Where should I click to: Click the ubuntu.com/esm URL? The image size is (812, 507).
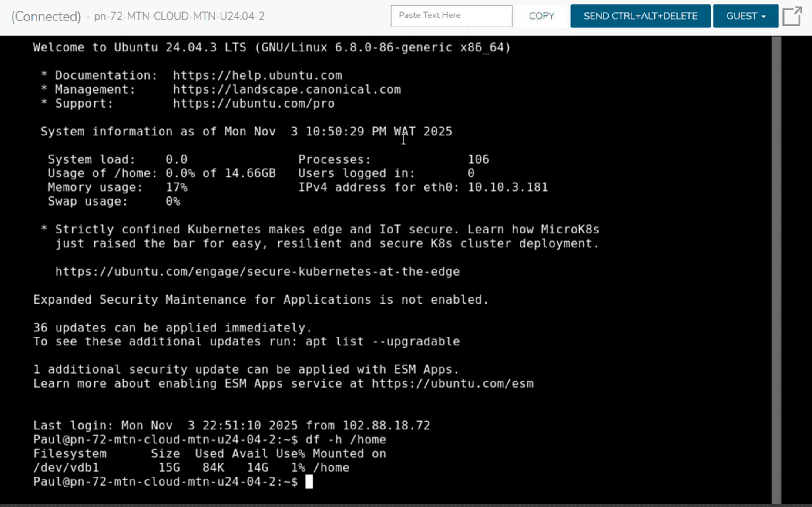pos(453,383)
